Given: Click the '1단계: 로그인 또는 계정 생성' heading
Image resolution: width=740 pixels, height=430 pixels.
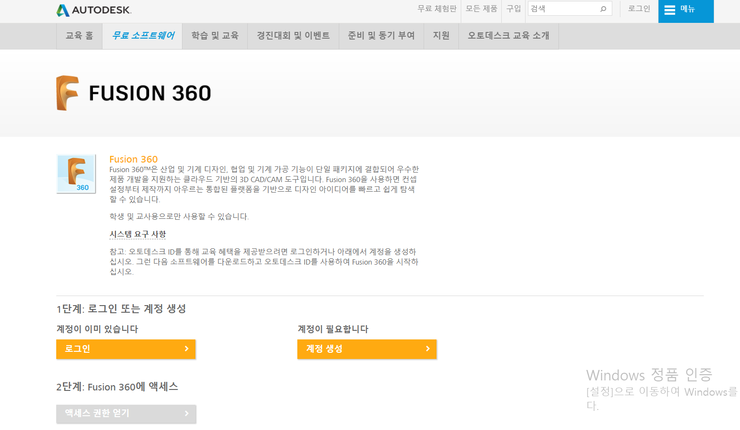Looking at the screenshot, I should (x=121, y=309).
